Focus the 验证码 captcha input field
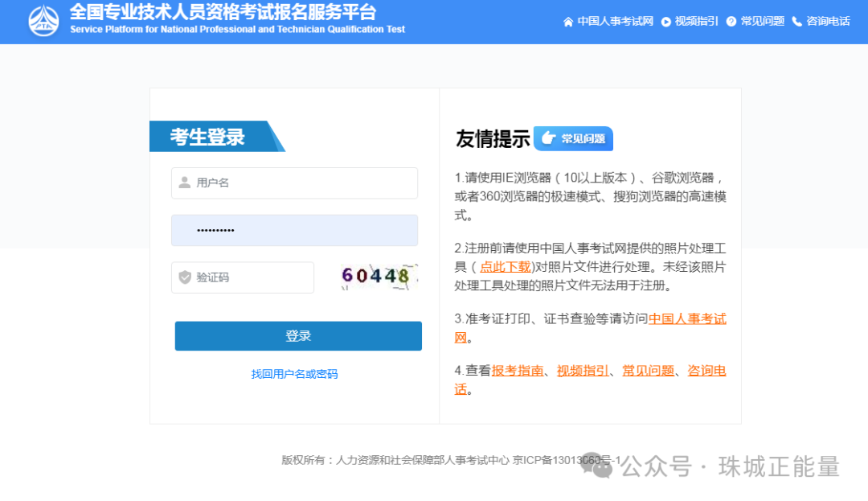Image resolution: width=868 pixels, height=501 pixels. click(243, 277)
